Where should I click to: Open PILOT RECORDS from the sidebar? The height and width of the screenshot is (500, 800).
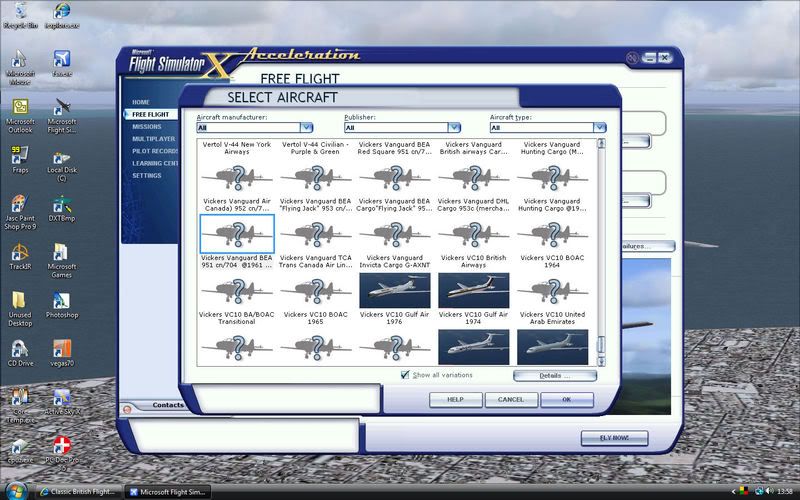(155, 151)
